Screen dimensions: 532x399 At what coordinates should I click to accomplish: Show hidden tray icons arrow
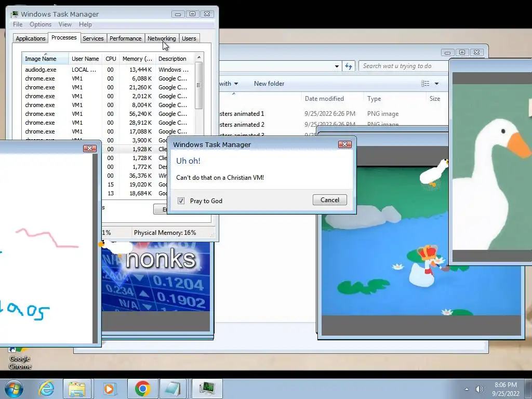pyautogui.click(x=467, y=389)
